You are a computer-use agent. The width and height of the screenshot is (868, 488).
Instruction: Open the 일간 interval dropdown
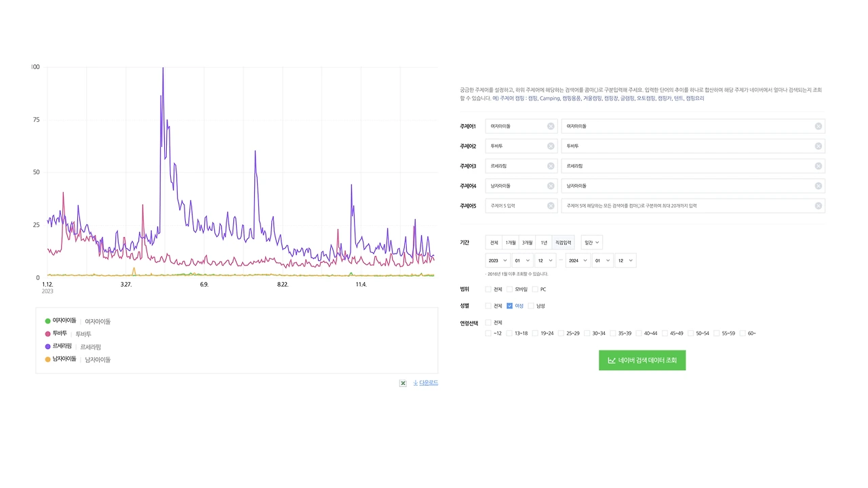coord(591,243)
